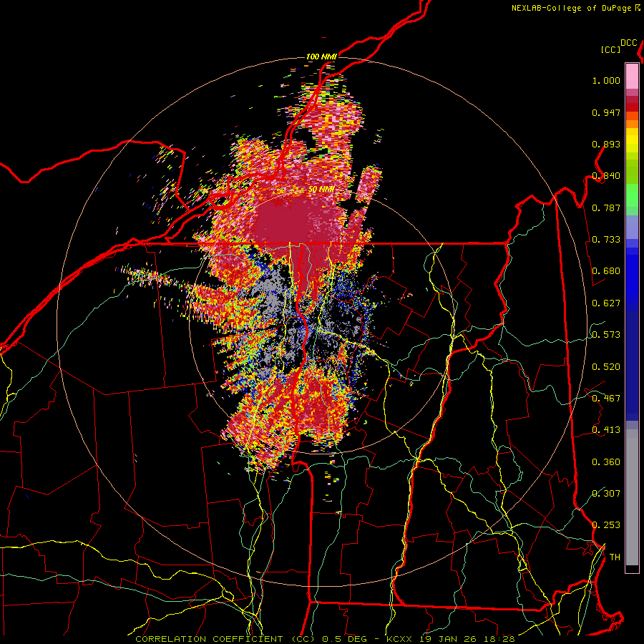Click the 0.627 legend value
The height and width of the screenshot is (644, 644).
(606, 303)
